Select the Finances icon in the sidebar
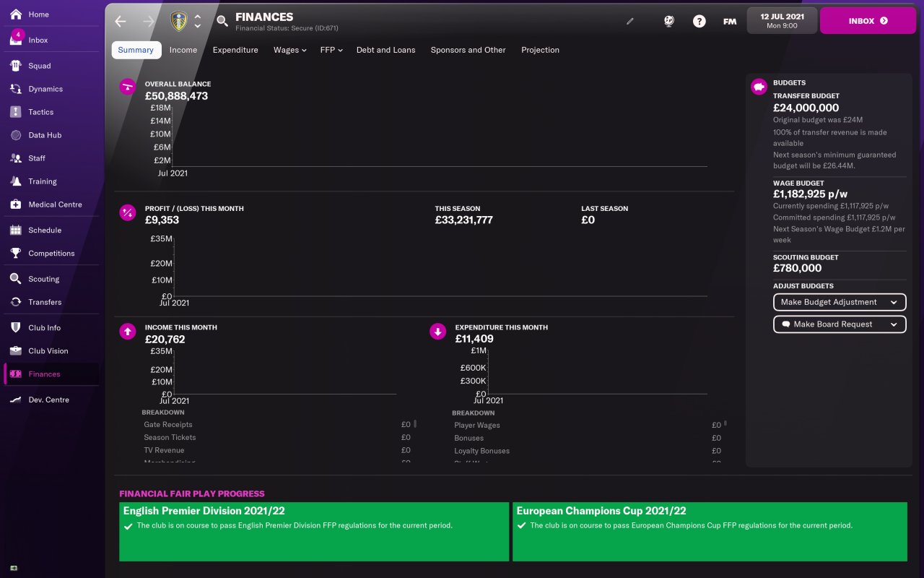Image resolution: width=924 pixels, height=578 pixels. [16, 374]
